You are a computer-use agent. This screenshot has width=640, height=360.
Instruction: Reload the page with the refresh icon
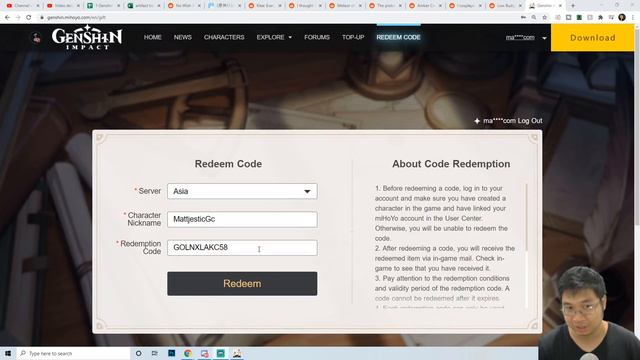(29, 18)
